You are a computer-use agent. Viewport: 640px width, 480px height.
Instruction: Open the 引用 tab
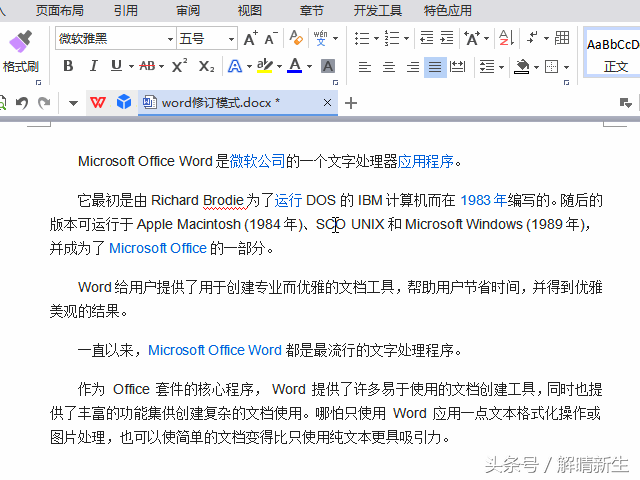[126, 10]
